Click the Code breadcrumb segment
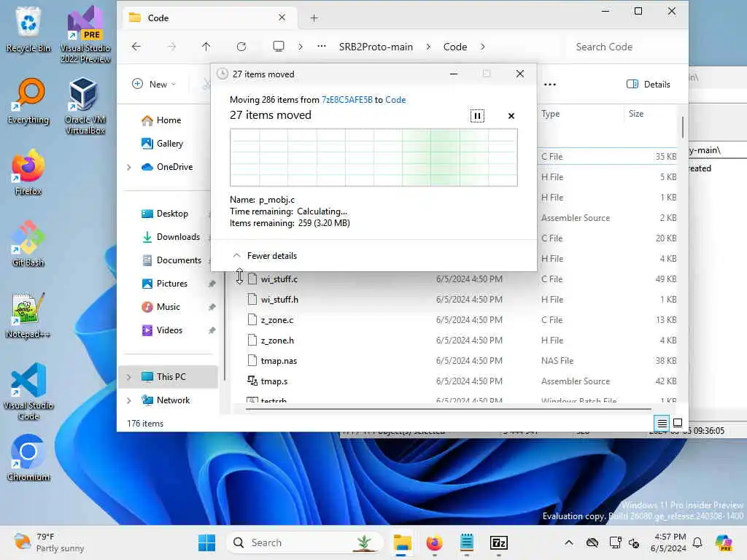747x560 pixels. [455, 47]
